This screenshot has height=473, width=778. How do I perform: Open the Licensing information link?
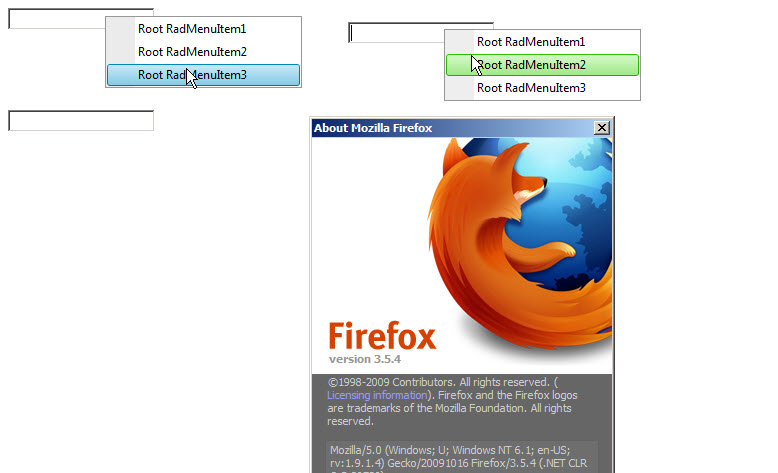377,395
